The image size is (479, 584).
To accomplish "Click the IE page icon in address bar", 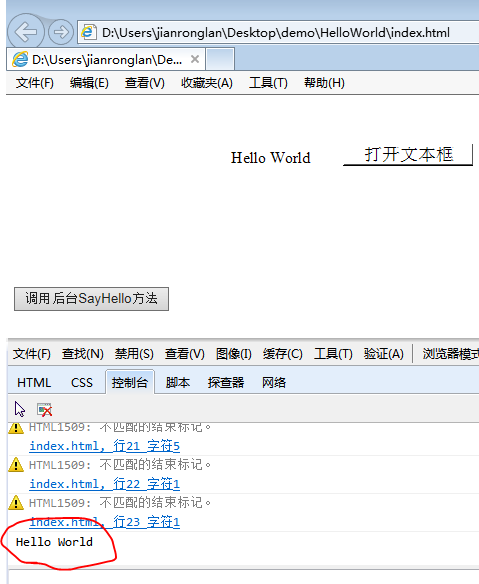I will (x=89, y=32).
